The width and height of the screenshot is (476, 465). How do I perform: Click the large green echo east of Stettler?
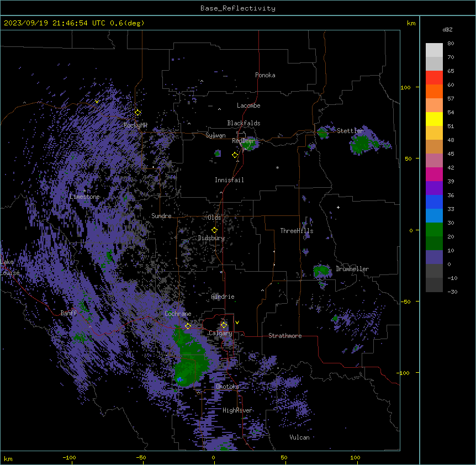point(361,144)
